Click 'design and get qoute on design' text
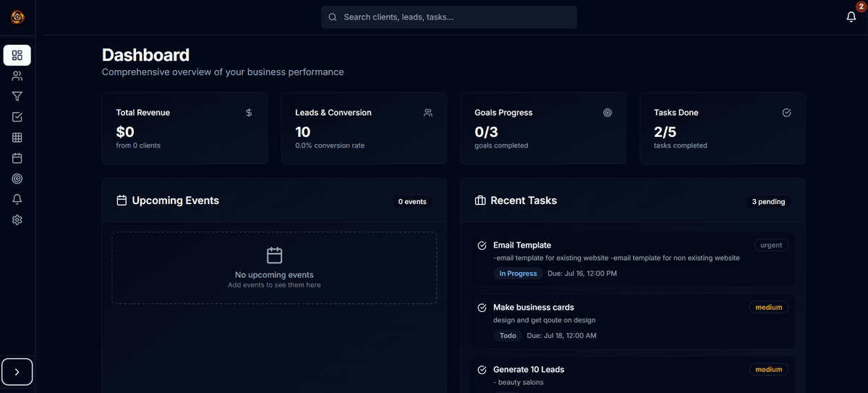 [544, 320]
